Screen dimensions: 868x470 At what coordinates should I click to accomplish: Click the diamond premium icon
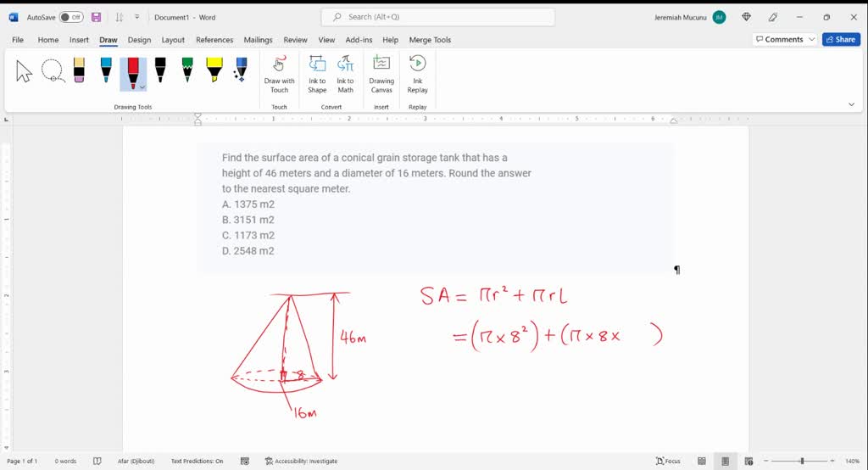746,17
